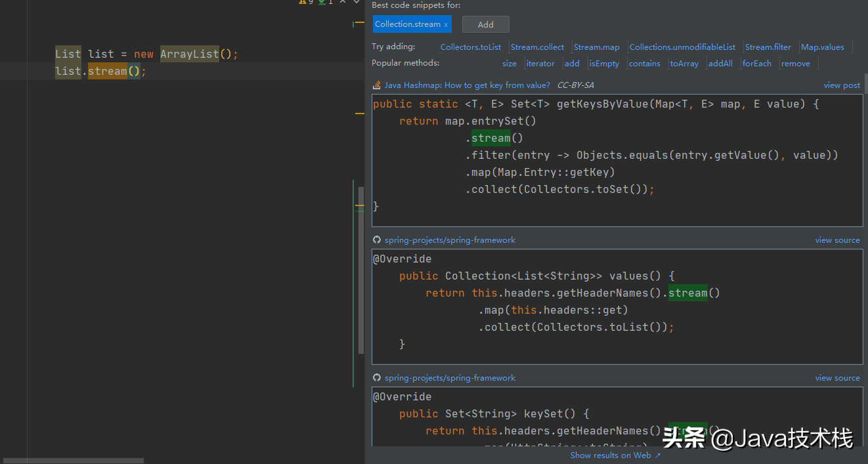Click the .map(this.headers::get) line
This screenshot has height=464, width=868.
pyautogui.click(x=553, y=310)
